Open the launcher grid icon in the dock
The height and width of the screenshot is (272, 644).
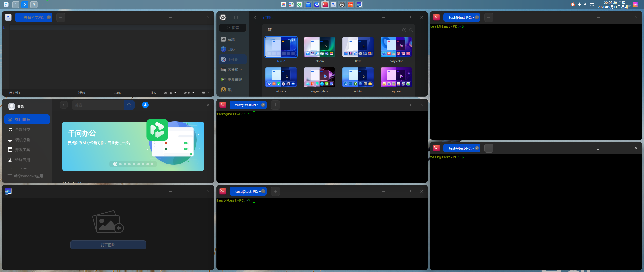pos(283,5)
